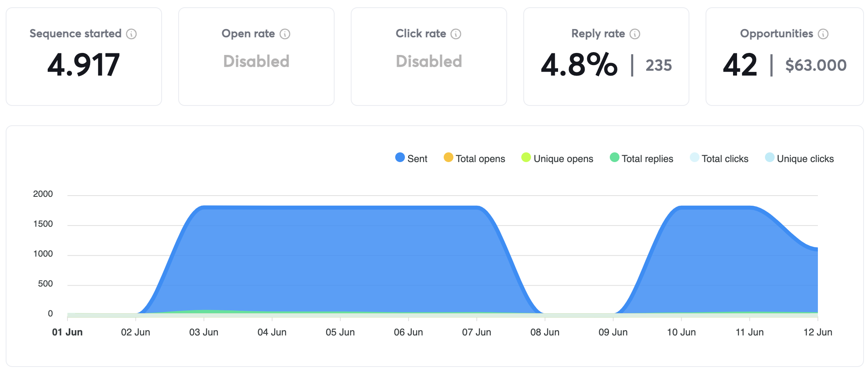Screen dimensions: 868x371
Task: Click info icon next to Opportunities
Action: pos(823,34)
